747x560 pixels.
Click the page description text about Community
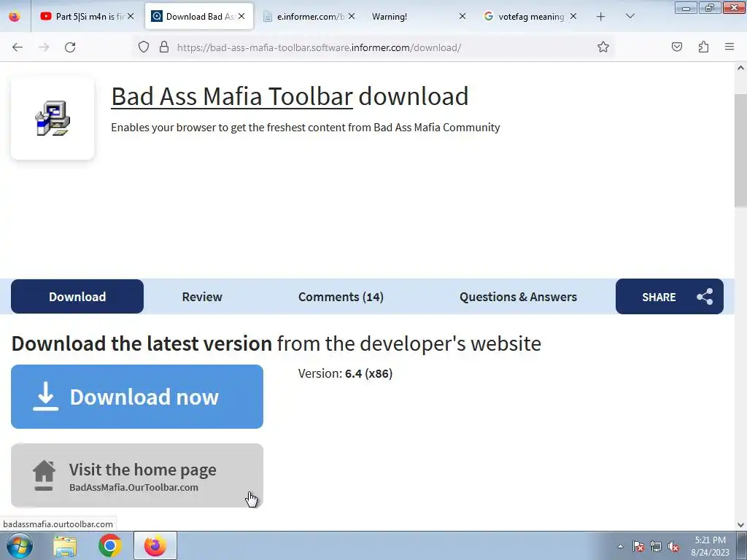pos(306,128)
